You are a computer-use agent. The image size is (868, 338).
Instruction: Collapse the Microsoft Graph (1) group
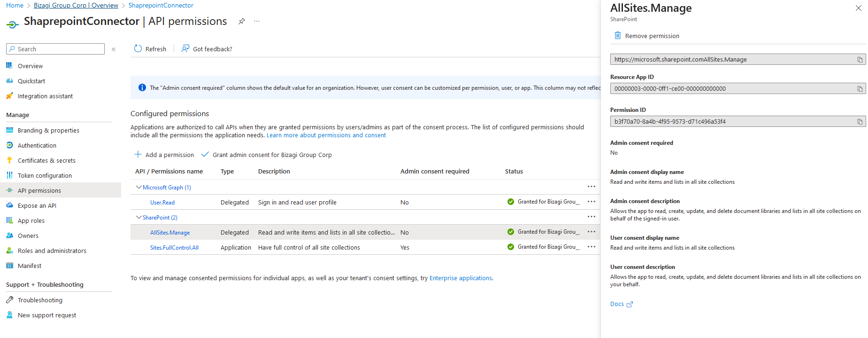138,187
